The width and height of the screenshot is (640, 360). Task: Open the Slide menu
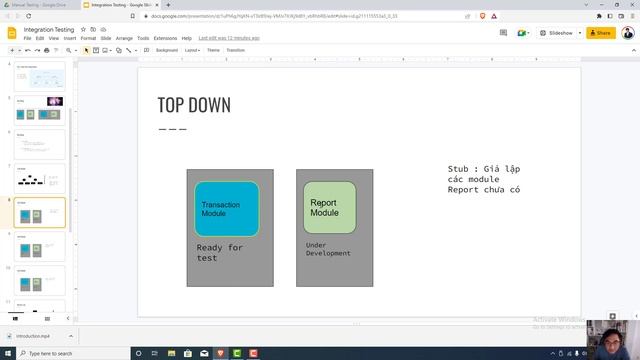point(106,38)
